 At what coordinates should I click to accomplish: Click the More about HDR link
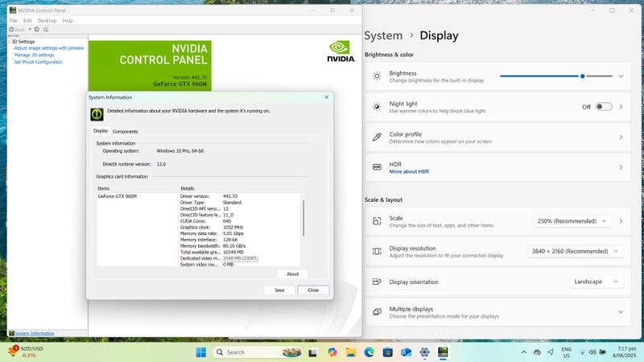tap(409, 172)
